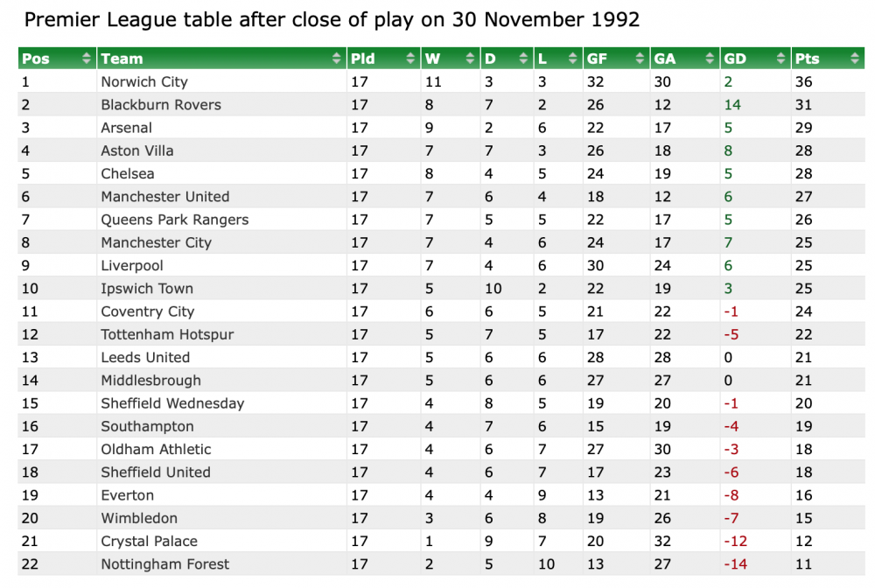Click the sort arrows in GF column

[x=640, y=59]
